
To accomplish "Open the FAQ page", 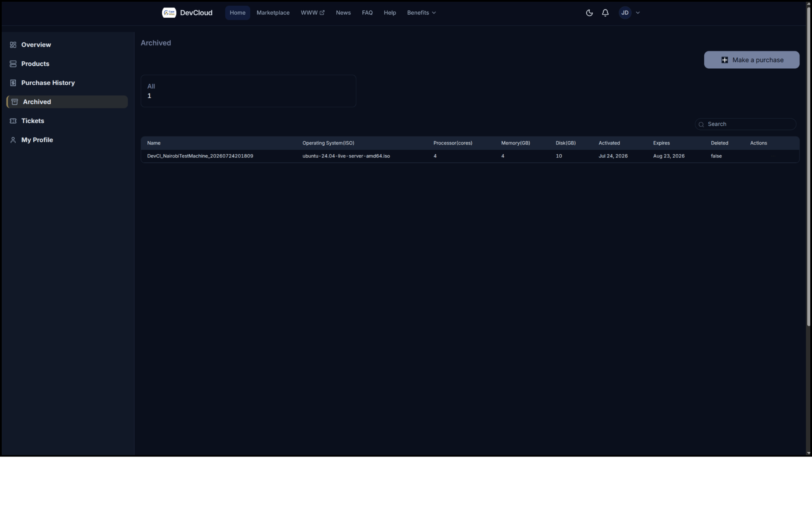I will pos(367,13).
